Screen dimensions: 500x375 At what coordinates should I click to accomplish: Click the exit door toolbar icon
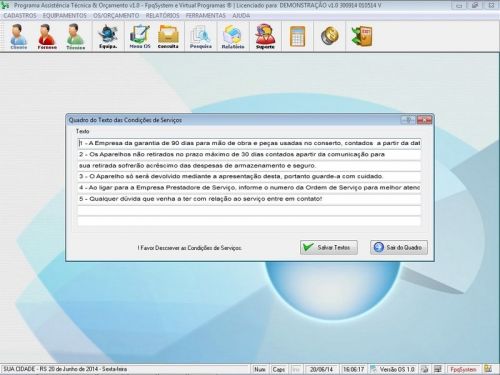362,36
